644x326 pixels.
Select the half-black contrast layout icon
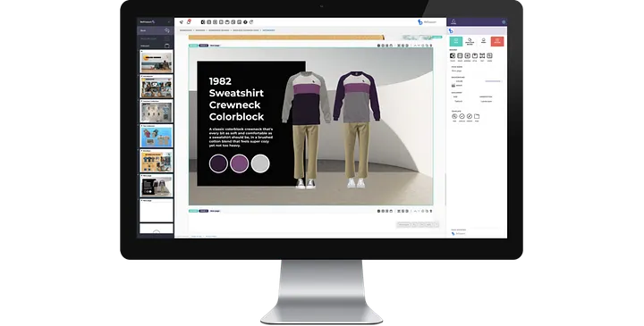[x=453, y=55]
